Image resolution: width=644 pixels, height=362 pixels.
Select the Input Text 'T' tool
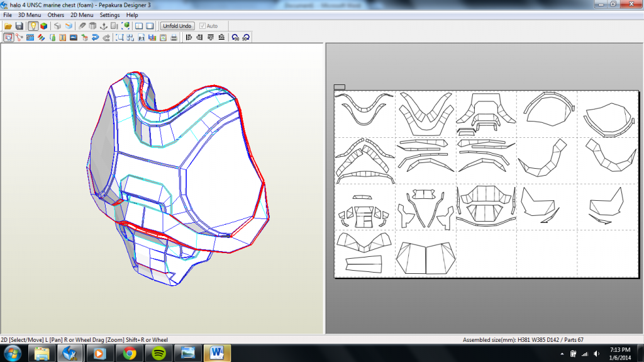[x=62, y=37]
